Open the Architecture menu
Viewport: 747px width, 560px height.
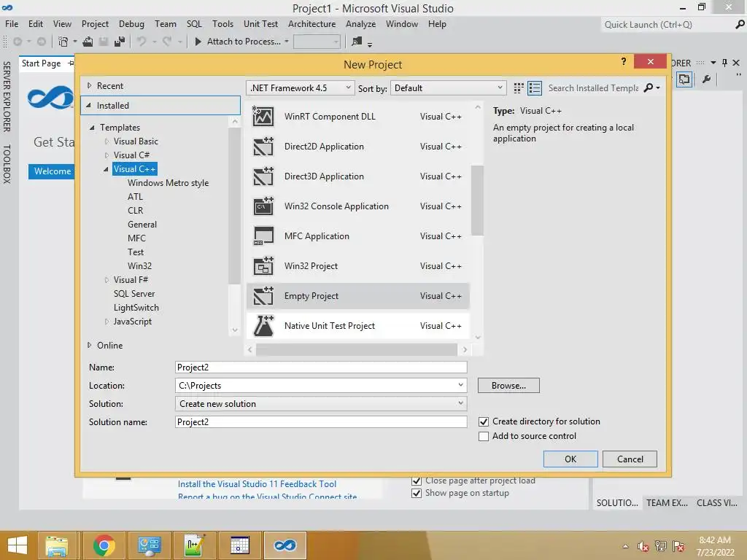pyautogui.click(x=311, y=24)
